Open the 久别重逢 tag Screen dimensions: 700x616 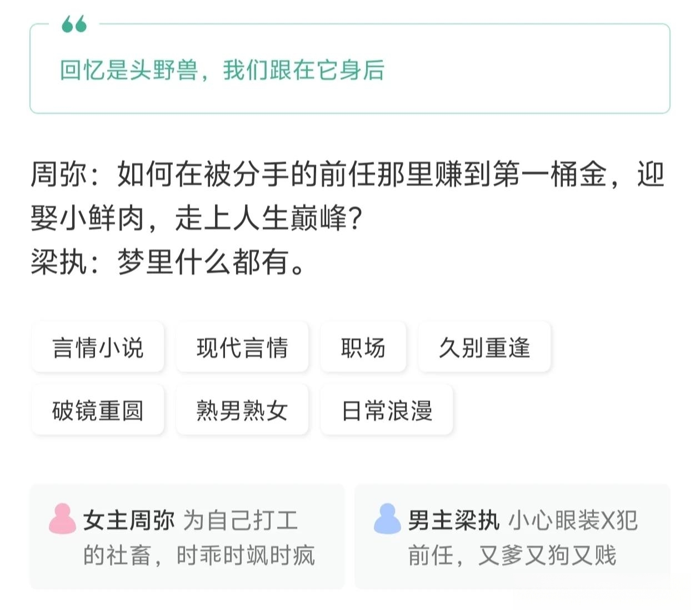(484, 347)
